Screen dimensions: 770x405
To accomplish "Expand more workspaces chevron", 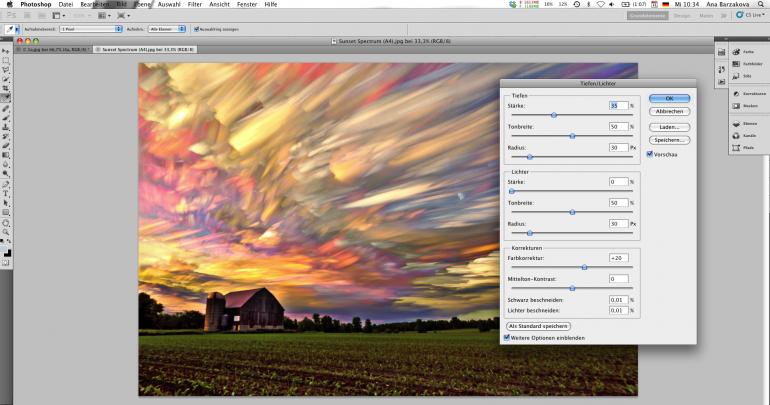I will (x=723, y=16).
